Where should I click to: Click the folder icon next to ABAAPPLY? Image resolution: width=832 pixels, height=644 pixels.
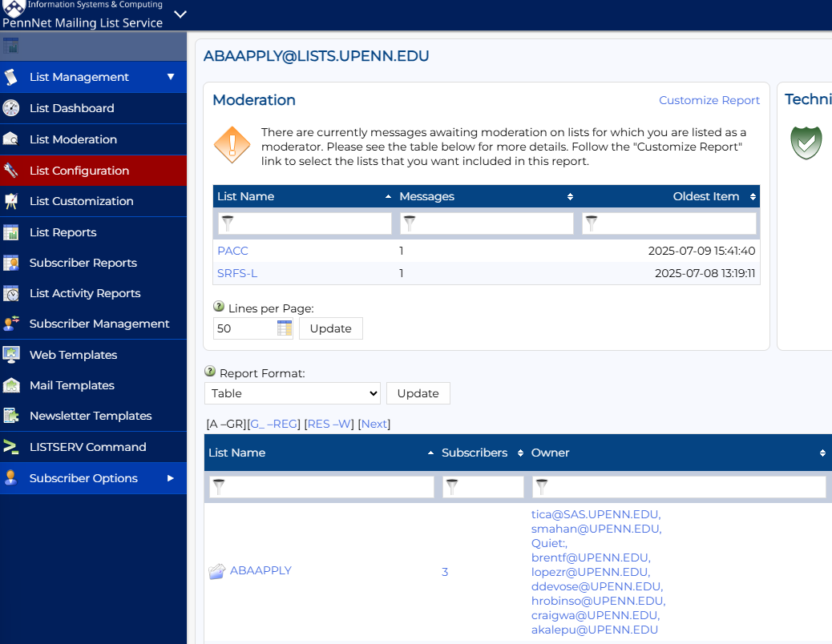click(216, 571)
